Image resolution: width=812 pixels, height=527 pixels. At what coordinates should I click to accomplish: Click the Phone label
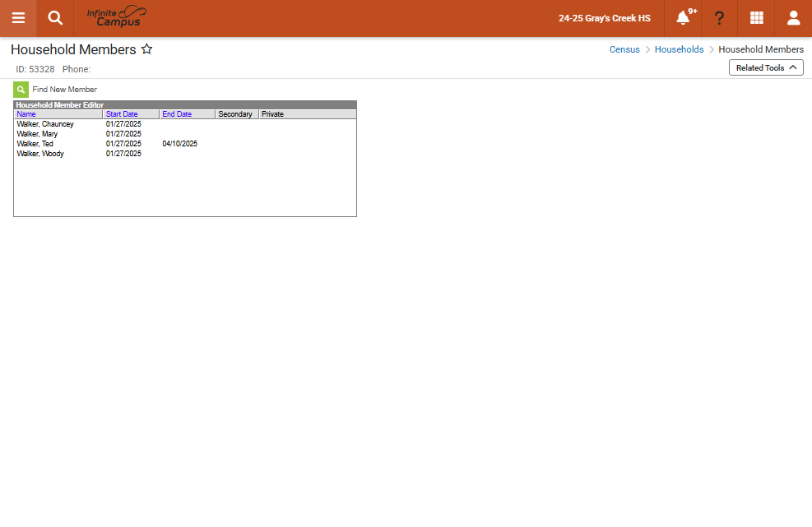point(77,69)
